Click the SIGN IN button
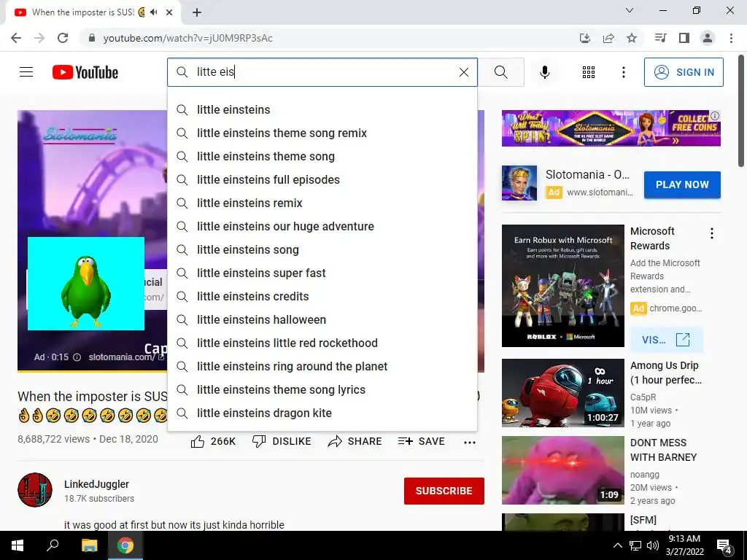The height and width of the screenshot is (560, 747). [x=683, y=72]
